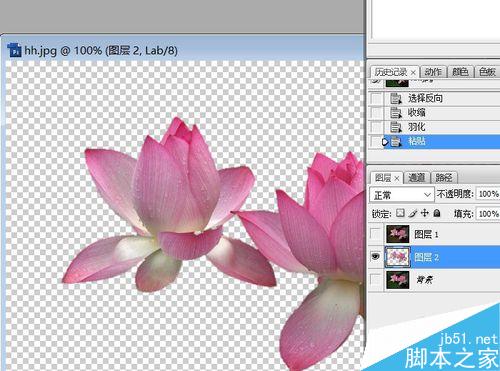Open the 正常 blend mode dropdown
The height and width of the screenshot is (371, 500).
pyautogui.click(x=402, y=194)
